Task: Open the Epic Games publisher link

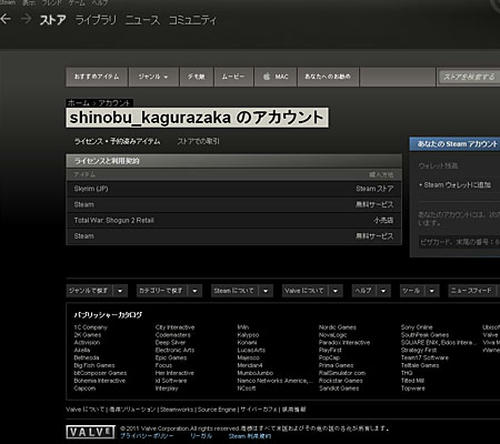Action: (x=171, y=358)
